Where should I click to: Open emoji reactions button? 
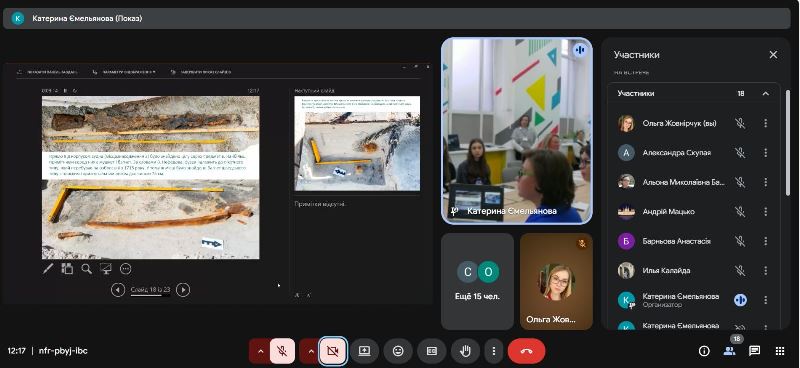[398, 351]
